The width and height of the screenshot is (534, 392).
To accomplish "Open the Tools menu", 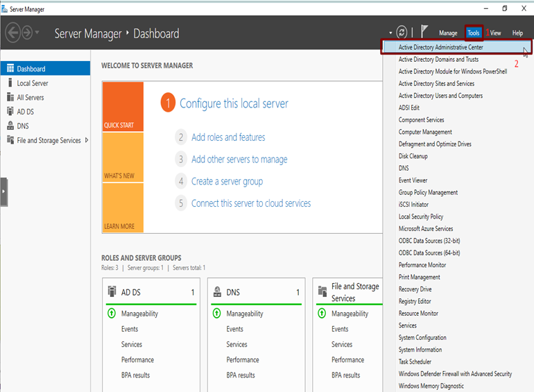I will [x=474, y=33].
